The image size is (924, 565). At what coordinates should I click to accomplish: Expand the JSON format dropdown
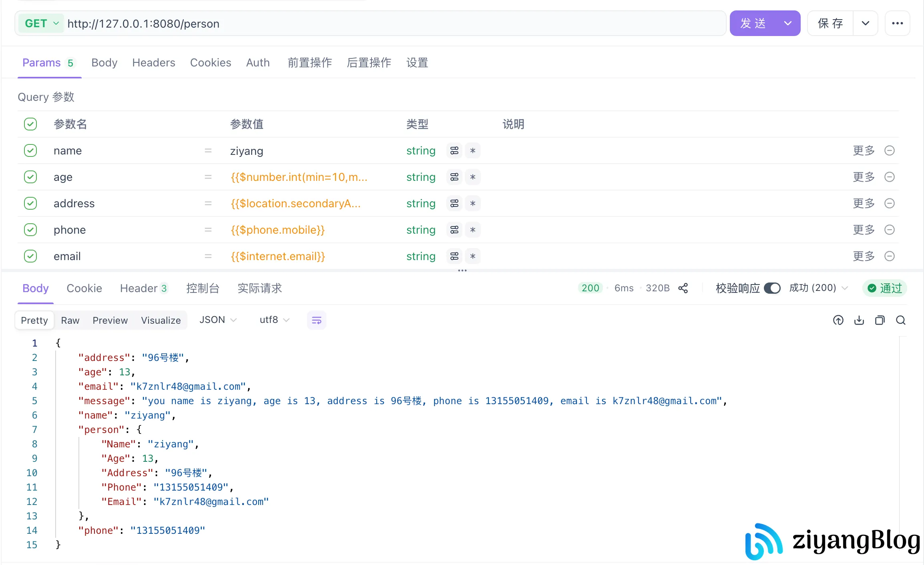pos(218,320)
